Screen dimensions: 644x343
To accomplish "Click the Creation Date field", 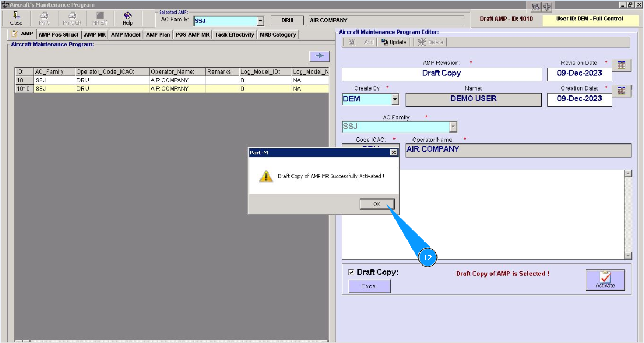I will (x=579, y=100).
